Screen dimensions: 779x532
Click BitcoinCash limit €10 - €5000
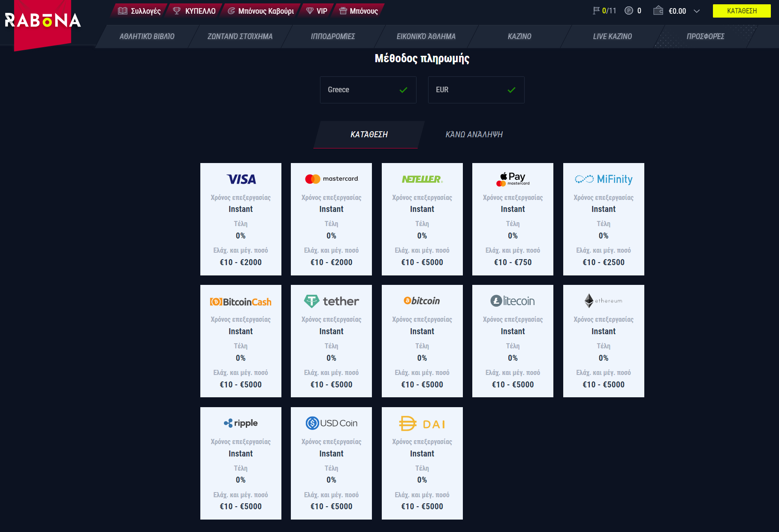[241, 385]
